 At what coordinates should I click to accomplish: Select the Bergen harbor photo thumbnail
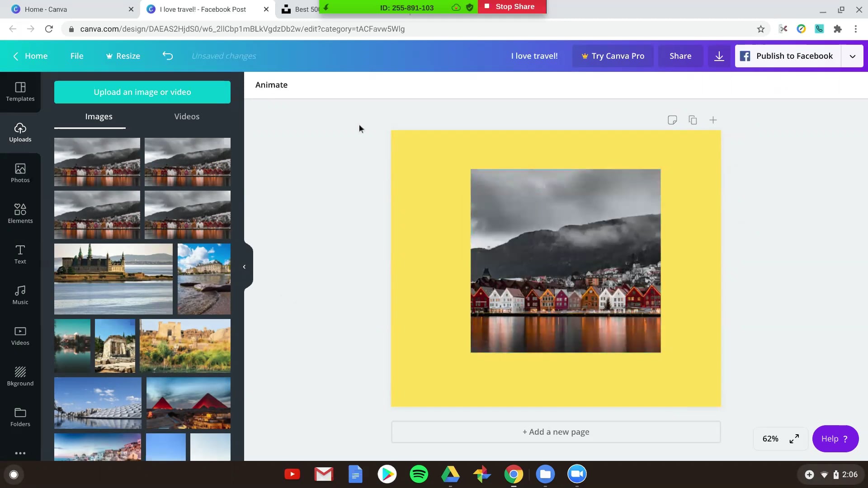coord(97,160)
